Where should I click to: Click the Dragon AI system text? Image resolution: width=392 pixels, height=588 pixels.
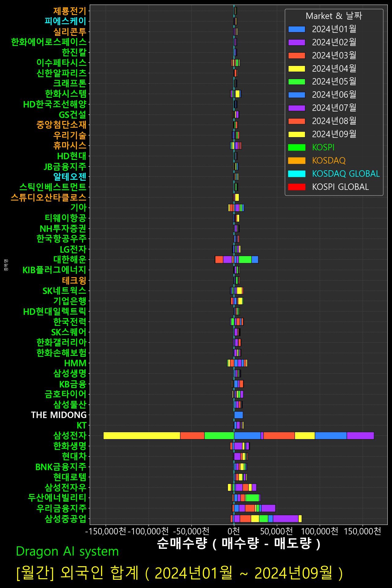click(67, 552)
